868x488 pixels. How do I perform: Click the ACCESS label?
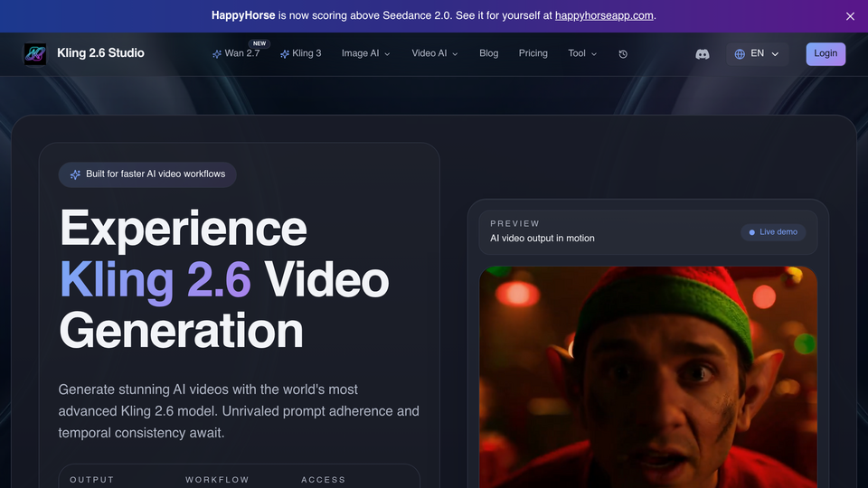[x=324, y=480]
